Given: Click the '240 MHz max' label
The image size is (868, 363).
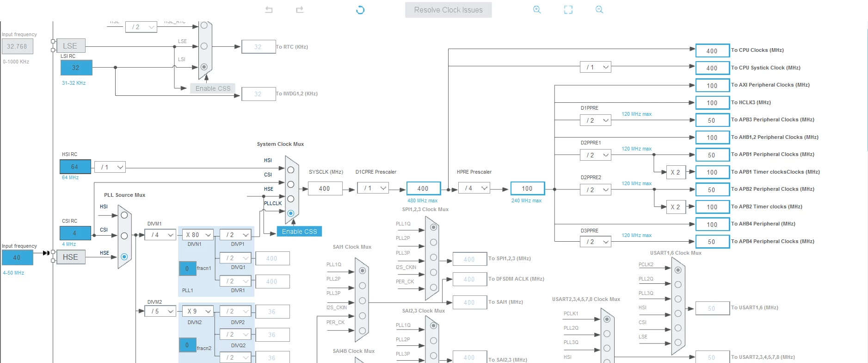Looking at the screenshot, I should click(526, 200).
